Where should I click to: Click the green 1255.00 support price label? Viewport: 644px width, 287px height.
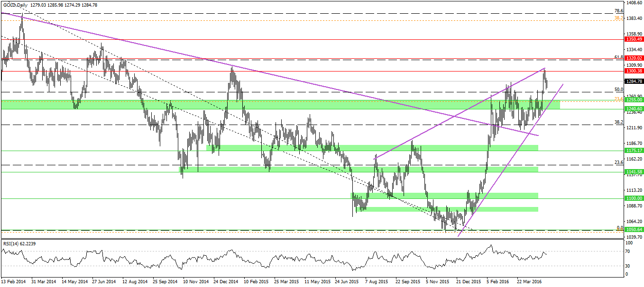pyautogui.click(x=634, y=100)
